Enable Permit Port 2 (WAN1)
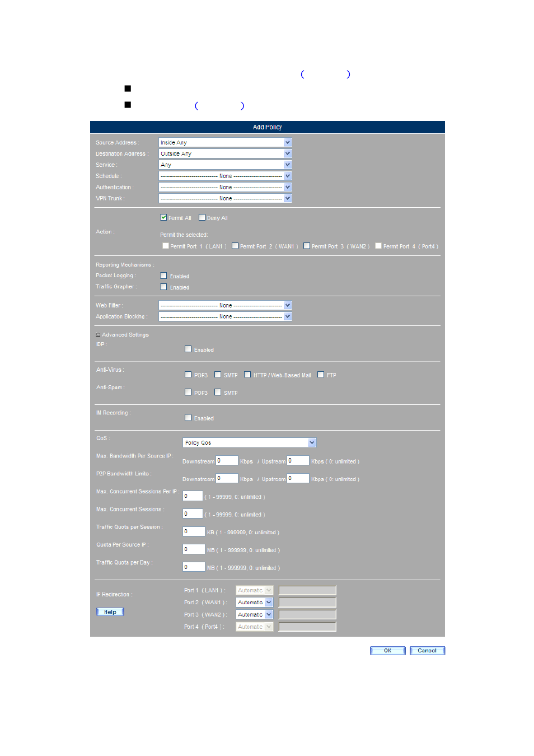The height and width of the screenshot is (756, 534). click(x=235, y=246)
